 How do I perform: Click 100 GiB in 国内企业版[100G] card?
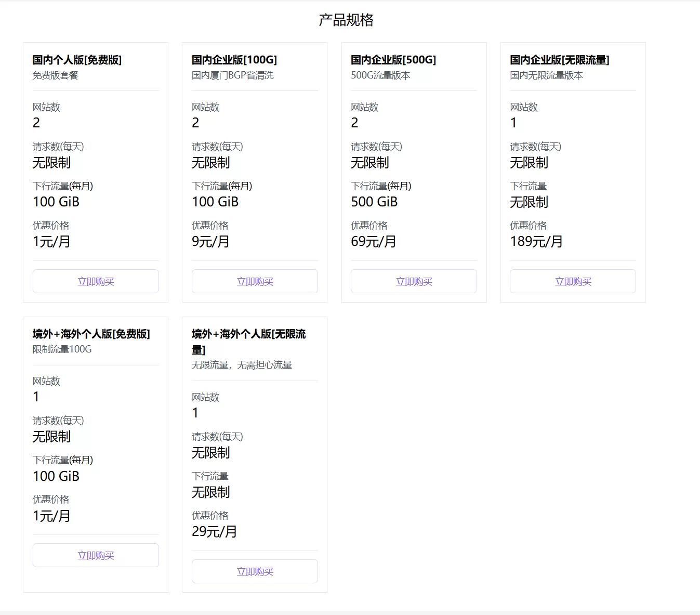215,202
